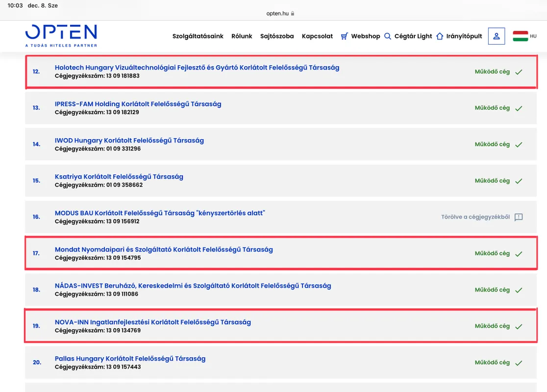Click the deleted-status info icon for MODUS BAU
The width and height of the screenshot is (547, 392).
(519, 217)
